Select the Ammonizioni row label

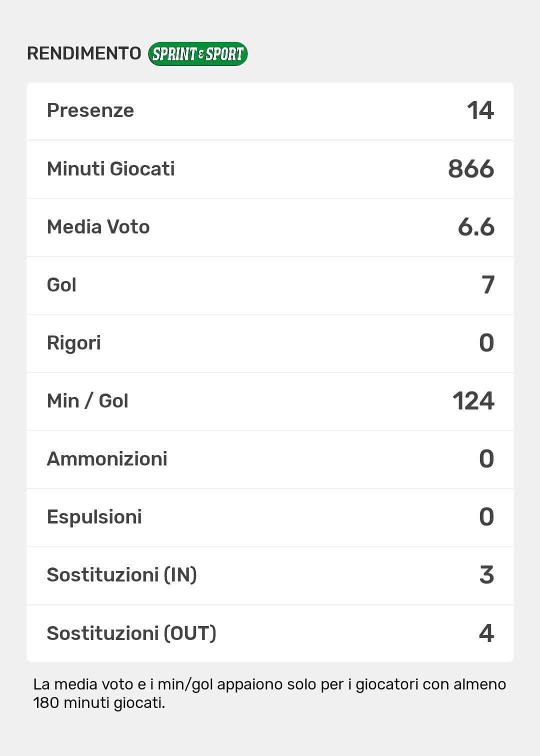(107, 459)
